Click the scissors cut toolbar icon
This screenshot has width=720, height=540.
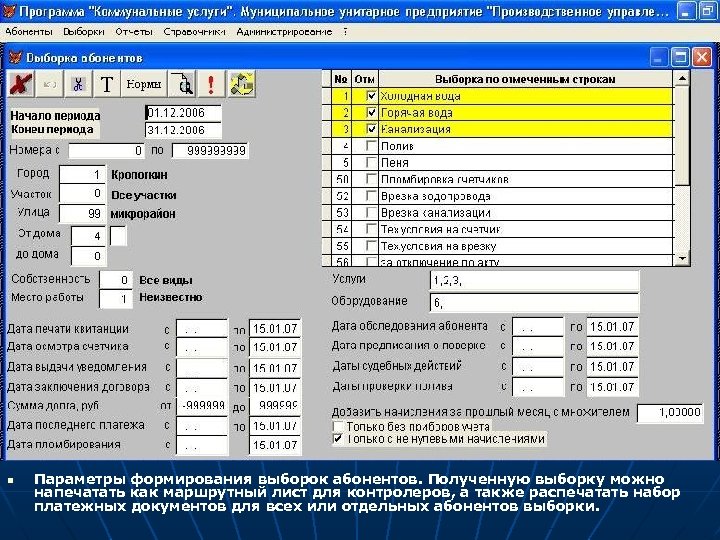[79, 84]
